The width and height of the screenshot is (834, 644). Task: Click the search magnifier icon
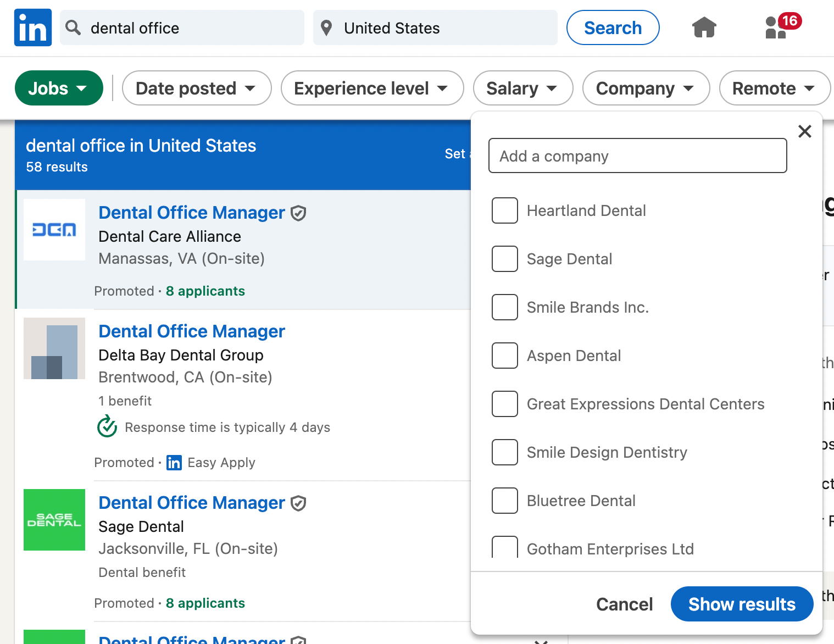pyautogui.click(x=73, y=27)
